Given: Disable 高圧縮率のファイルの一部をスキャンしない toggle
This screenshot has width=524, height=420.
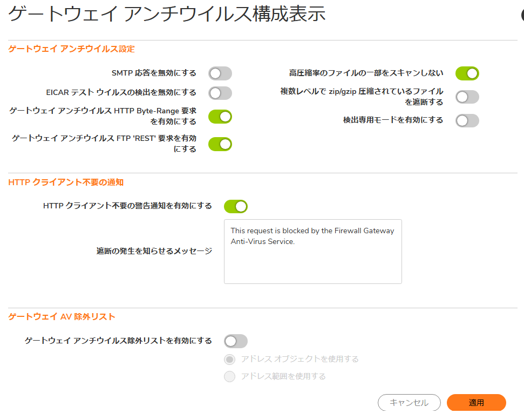Looking at the screenshot, I should coord(467,73).
